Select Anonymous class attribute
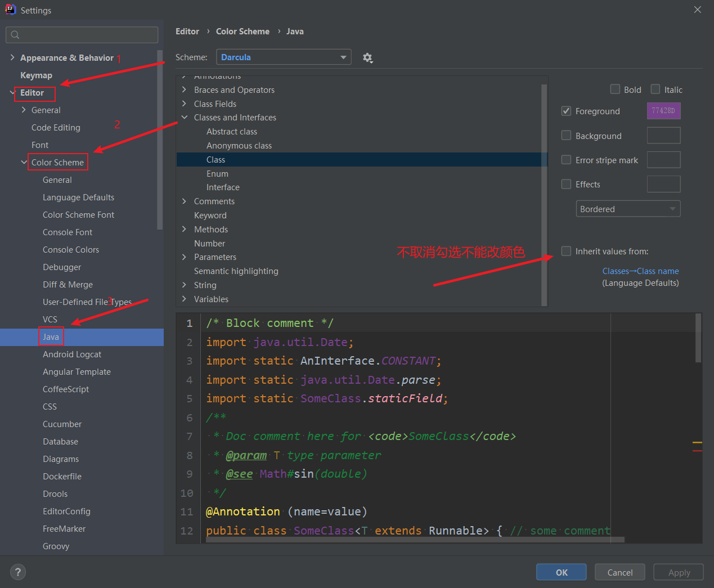Viewport: 714px width, 588px height. coord(239,145)
